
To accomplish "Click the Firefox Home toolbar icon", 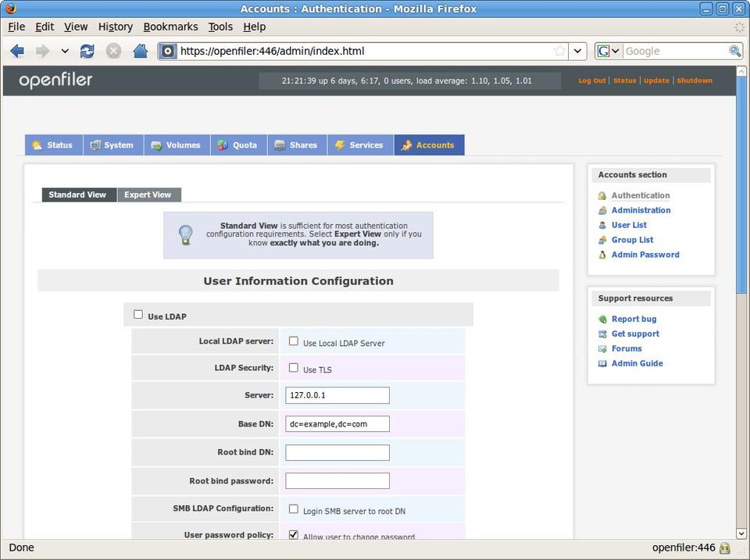I will coord(141,51).
